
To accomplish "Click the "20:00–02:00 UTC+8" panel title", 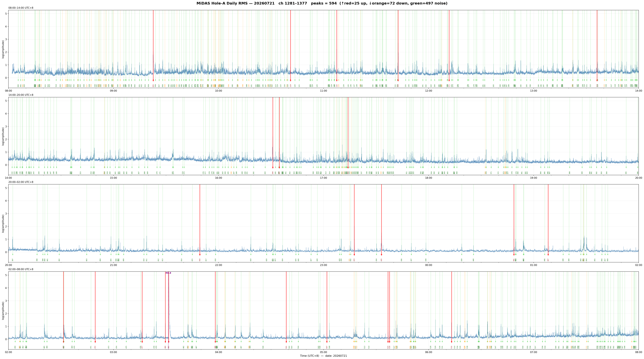I will point(21,182).
